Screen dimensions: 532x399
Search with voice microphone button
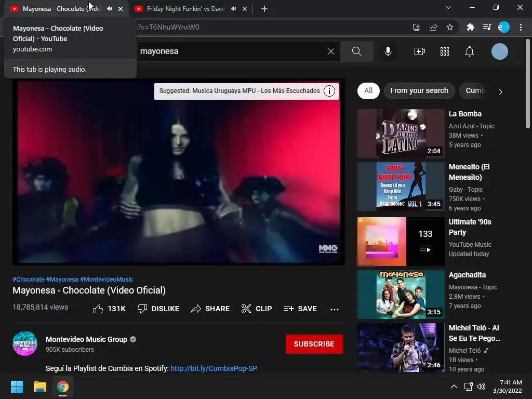click(388, 51)
